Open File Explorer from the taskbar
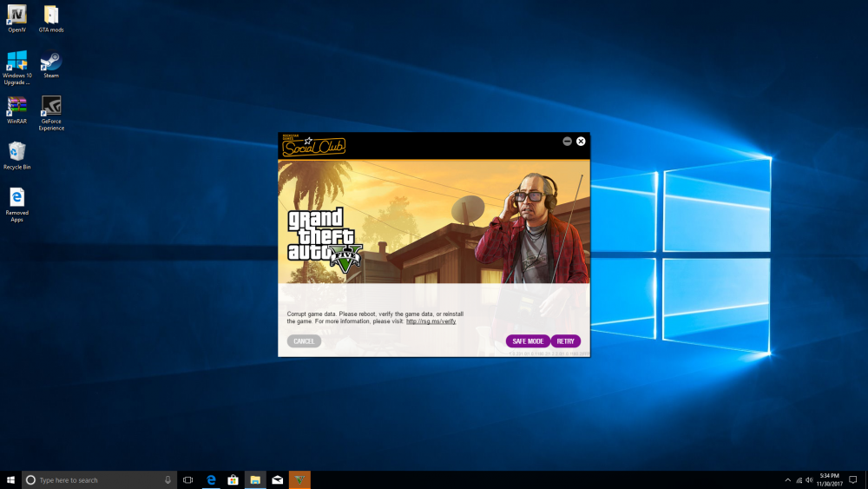868x489 pixels. click(255, 479)
